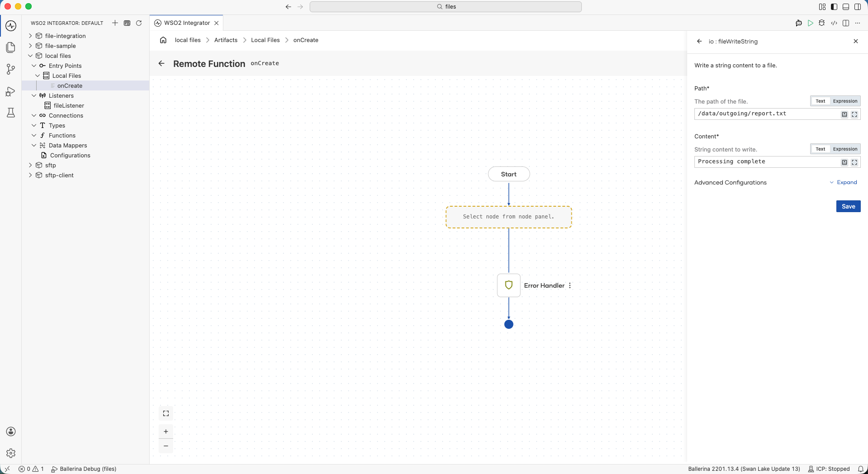Open the chat/copilot icon in editor toolbar

click(799, 23)
